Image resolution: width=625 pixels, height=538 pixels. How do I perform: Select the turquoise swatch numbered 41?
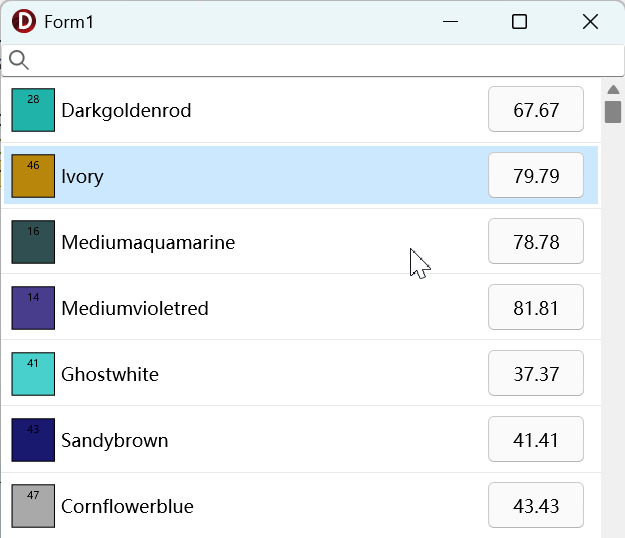pos(33,374)
